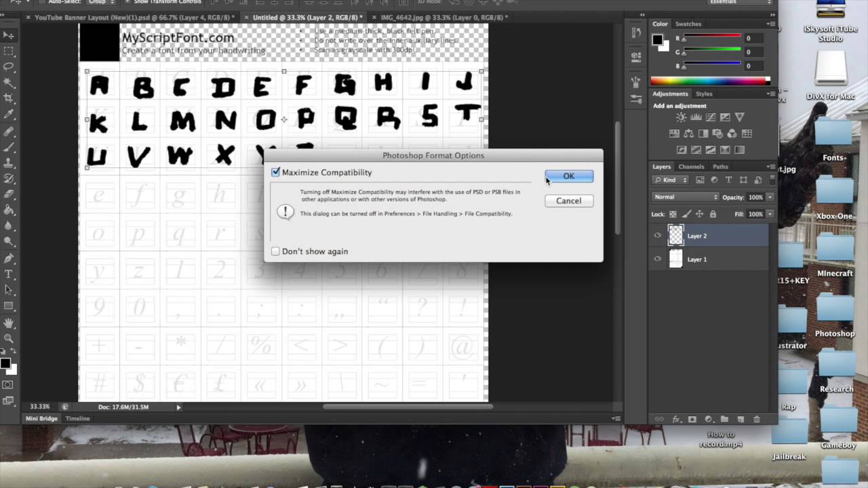Click OK in Photoshop Format Options

pos(568,176)
